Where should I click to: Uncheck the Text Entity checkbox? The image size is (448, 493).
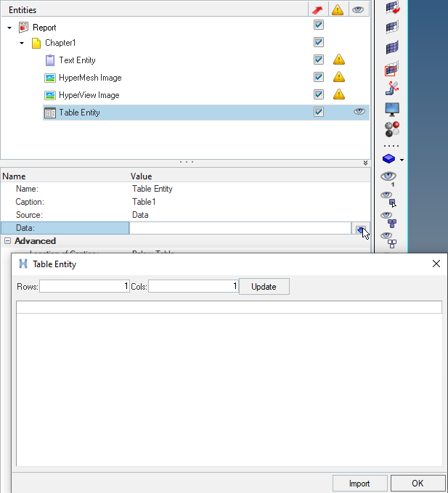click(x=319, y=60)
